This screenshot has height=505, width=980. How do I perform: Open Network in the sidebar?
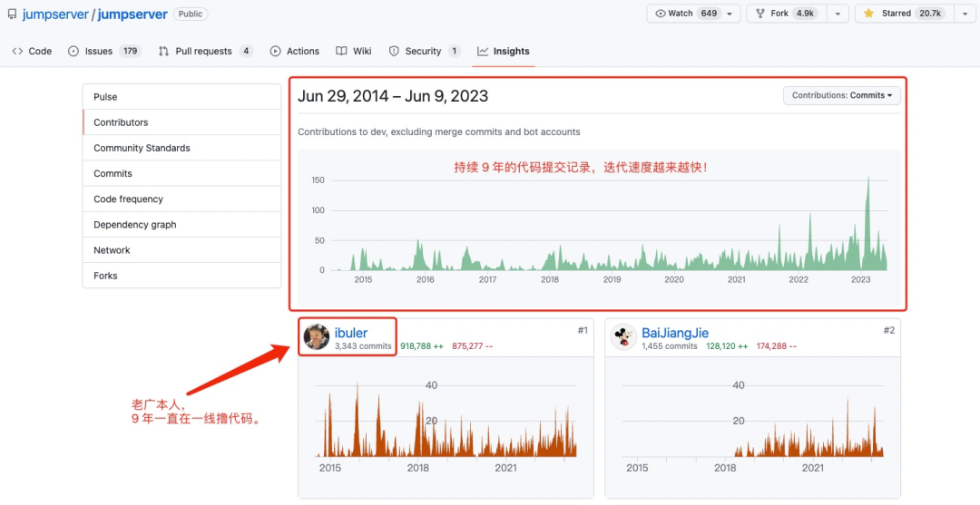181,250
